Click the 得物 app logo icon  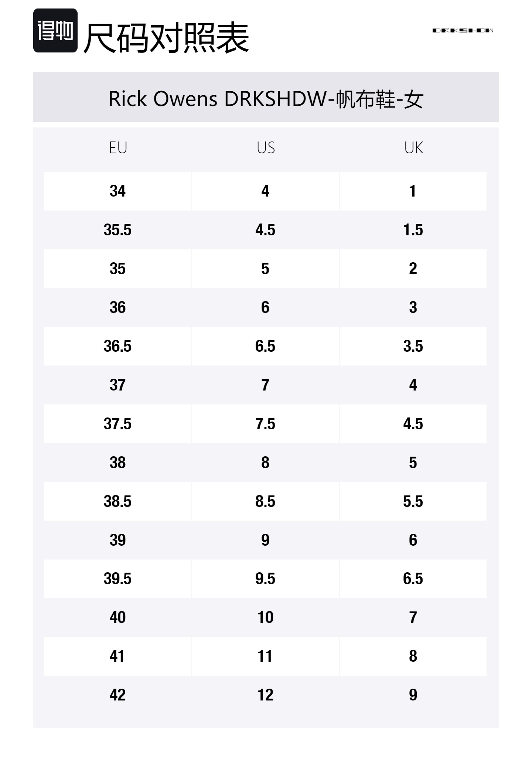[x=55, y=30]
